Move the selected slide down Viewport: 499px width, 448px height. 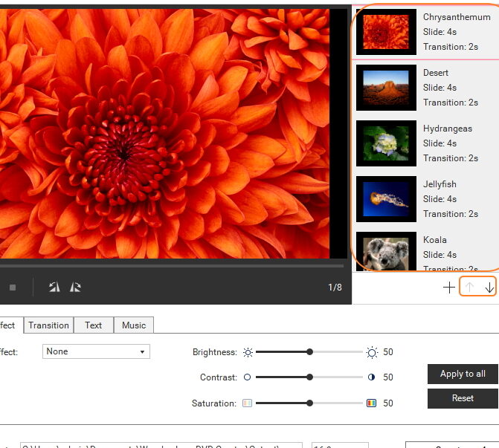point(489,288)
